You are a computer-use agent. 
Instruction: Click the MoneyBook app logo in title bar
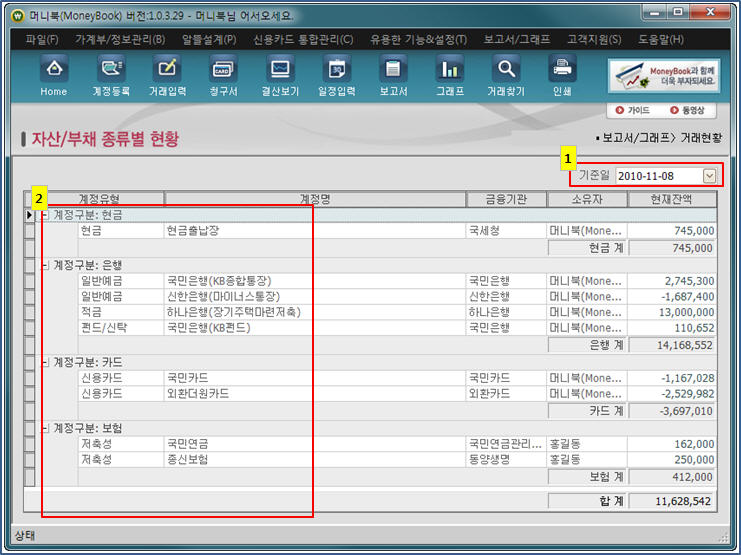[18, 16]
